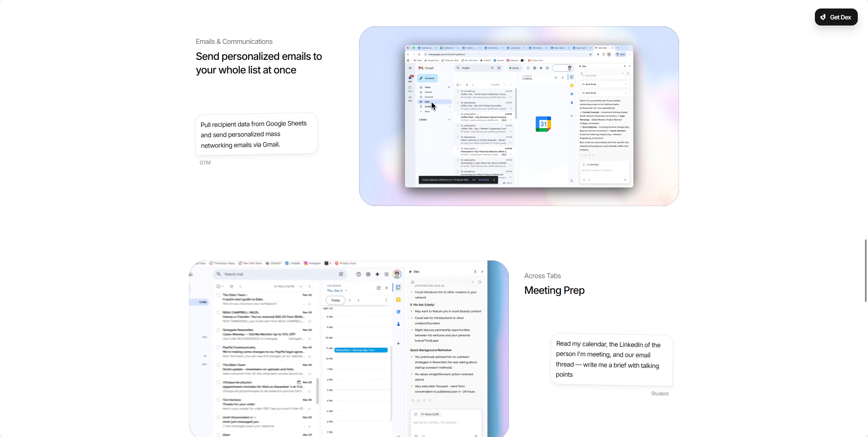Image resolution: width=868 pixels, height=437 pixels.
Task: Open calendar options three-dot menu next to Today
Action: tap(386, 300)
